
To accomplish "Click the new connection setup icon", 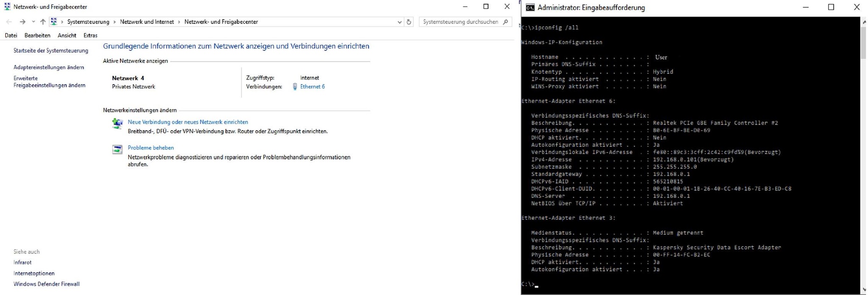I will (x=117, y=124).
